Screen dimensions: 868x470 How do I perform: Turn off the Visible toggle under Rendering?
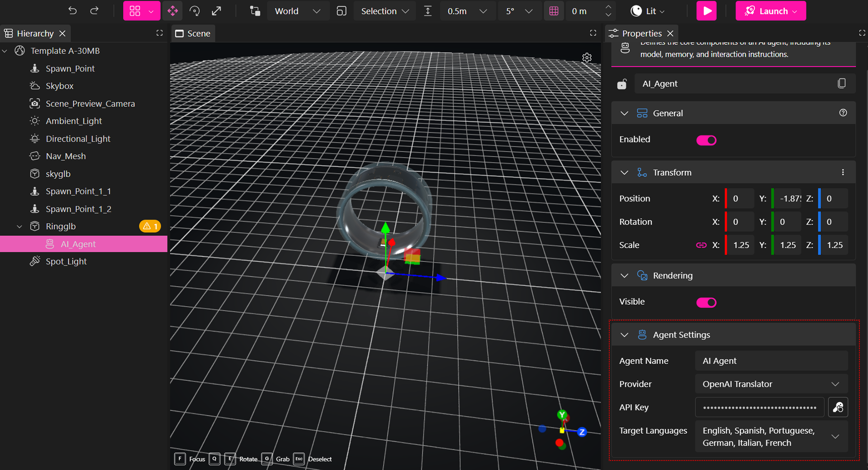[706, 302]
